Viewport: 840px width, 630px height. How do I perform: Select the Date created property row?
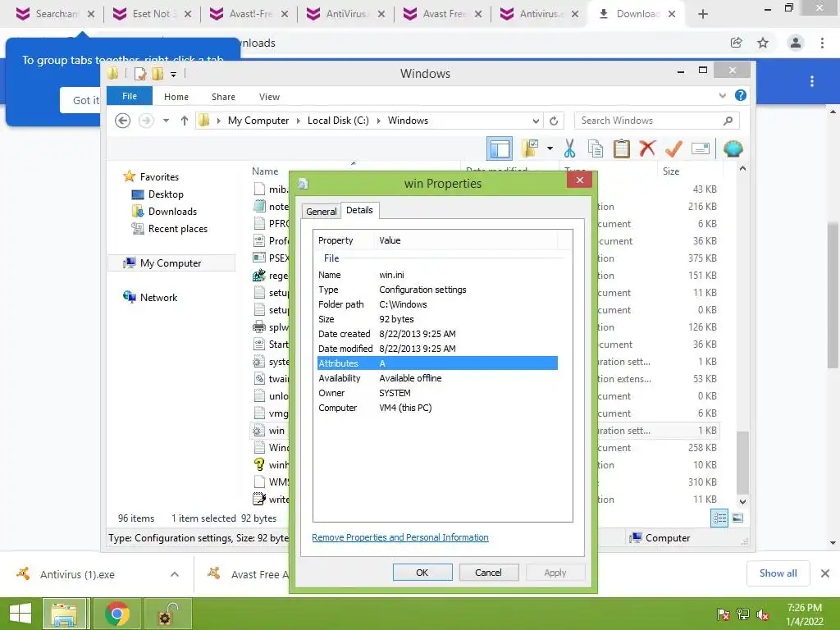(x=437, y=334)
